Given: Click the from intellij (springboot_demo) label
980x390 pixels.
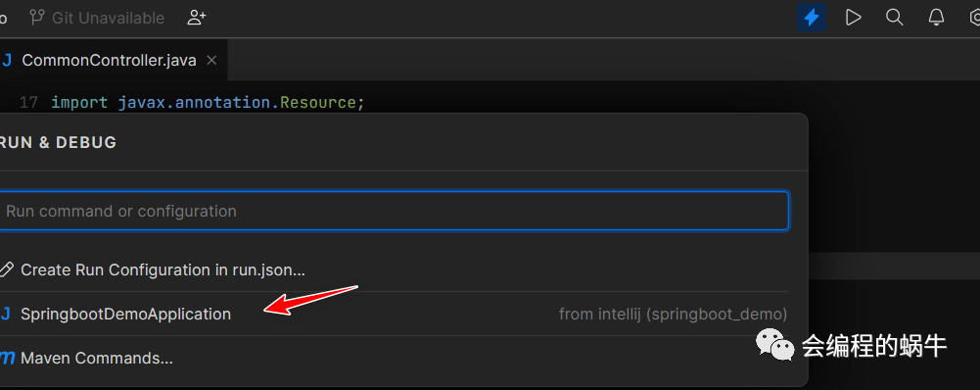Looking at the screenshot, I should (x=674, y=314).
